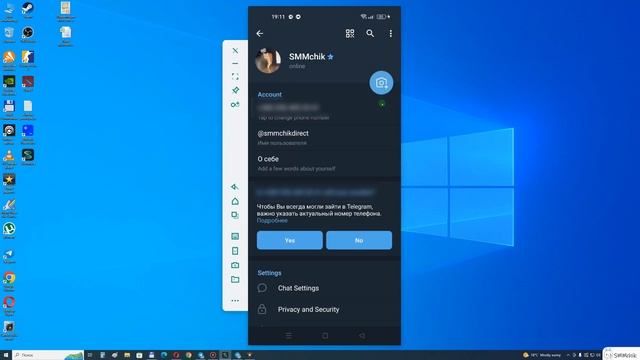Tap the blue star badge next to SMMchik
The image size is (640, 360).
331,57
